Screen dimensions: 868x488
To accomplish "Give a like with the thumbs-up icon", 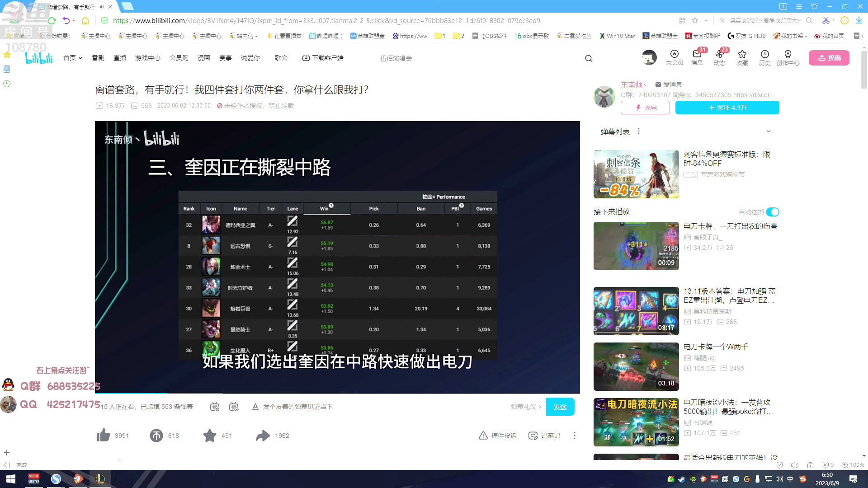I will point(104,435).
